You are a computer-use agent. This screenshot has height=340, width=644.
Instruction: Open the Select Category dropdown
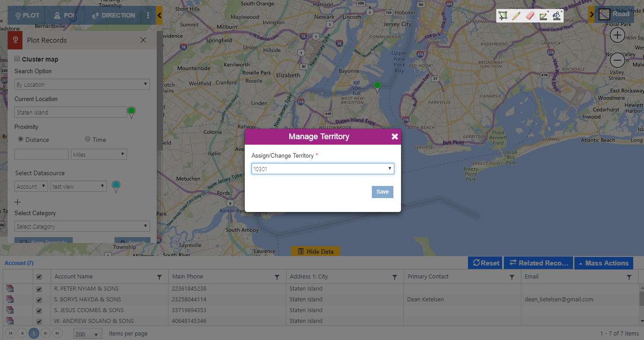point(82,226)
